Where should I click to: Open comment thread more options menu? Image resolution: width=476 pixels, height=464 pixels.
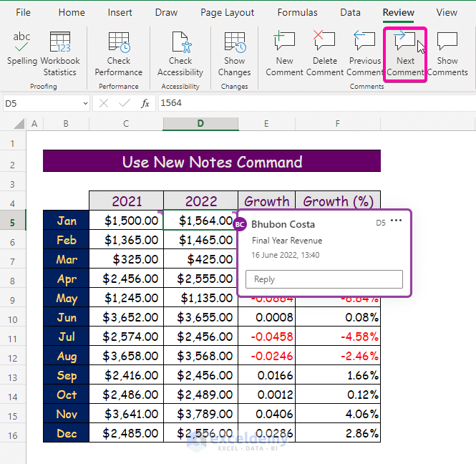tap(396, 221)
